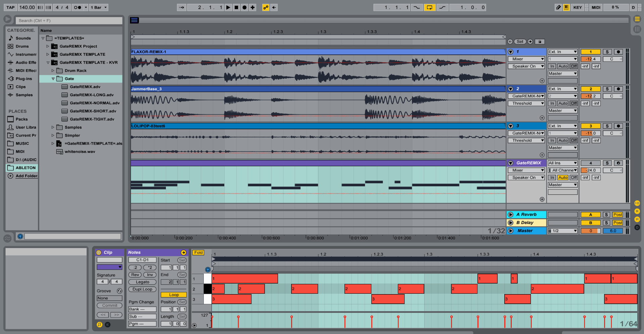The image size is (644, 334).
Task: Toggle Computer MIDI Keyboard icon
Action: pos(566,7)
